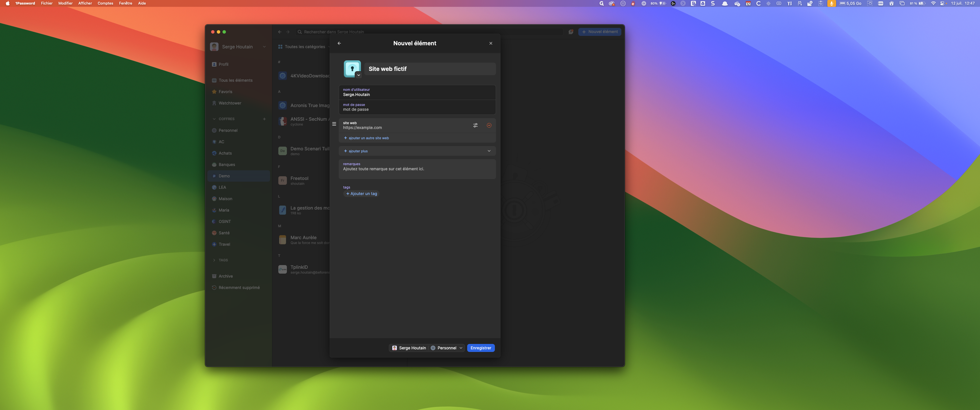
Task: Click the Favoris star item in the sidebar
Action: point(225,92)
